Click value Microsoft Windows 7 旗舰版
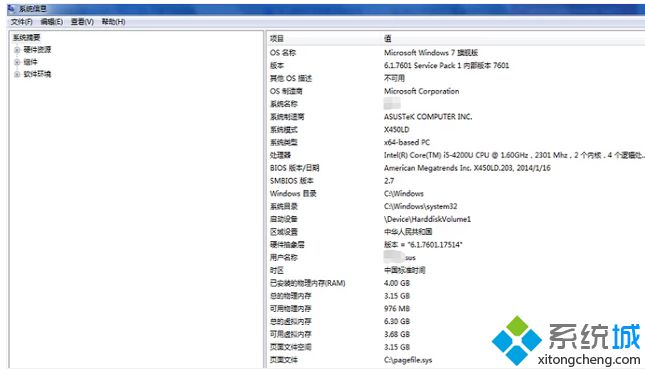The image size is (645, 370). coord(431,53)
